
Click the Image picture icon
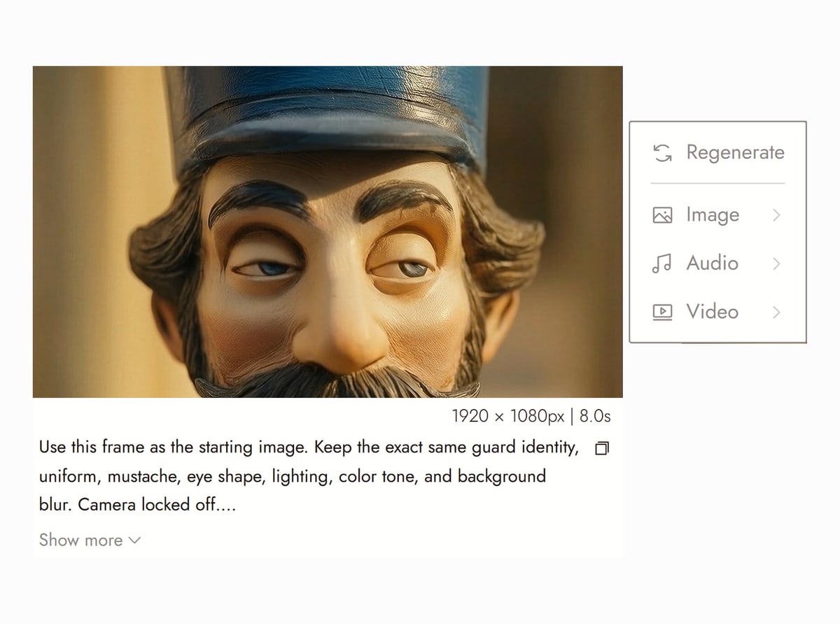click(662, 215)
